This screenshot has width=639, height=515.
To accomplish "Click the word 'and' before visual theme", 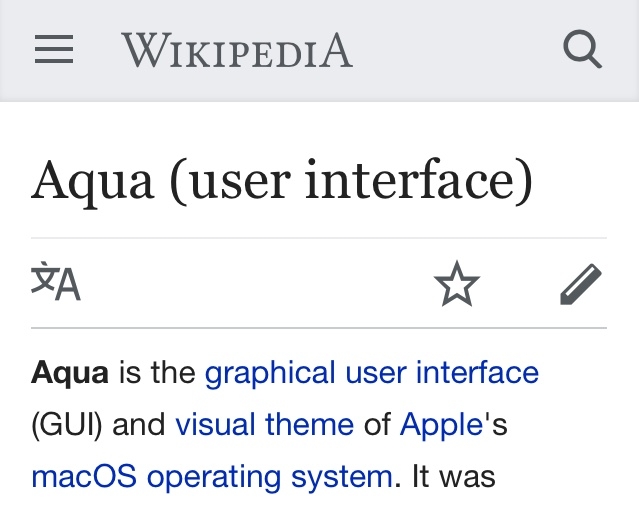I will (139, 425).
